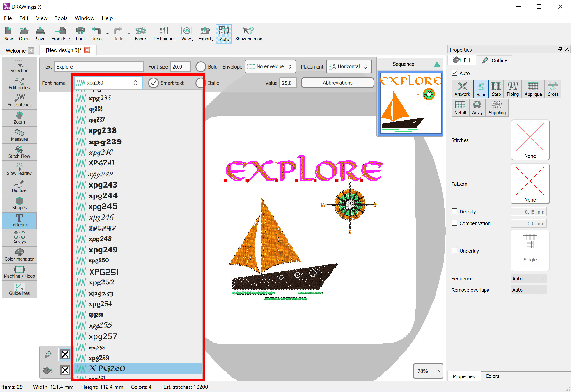
Task: Click the Fabric toolbar icon
Action: point(140,34)
